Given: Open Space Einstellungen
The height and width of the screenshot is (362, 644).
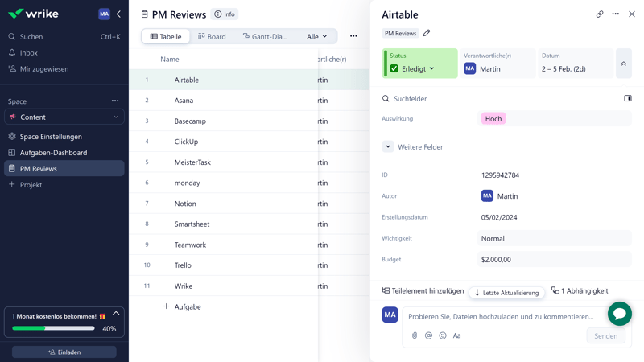Looking at the screenshot, I should 51,137.
